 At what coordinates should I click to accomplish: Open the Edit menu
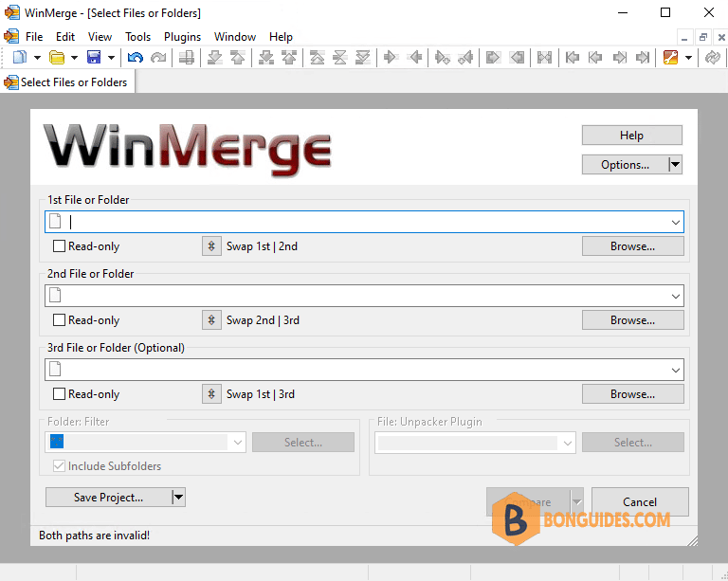(65, 37)
